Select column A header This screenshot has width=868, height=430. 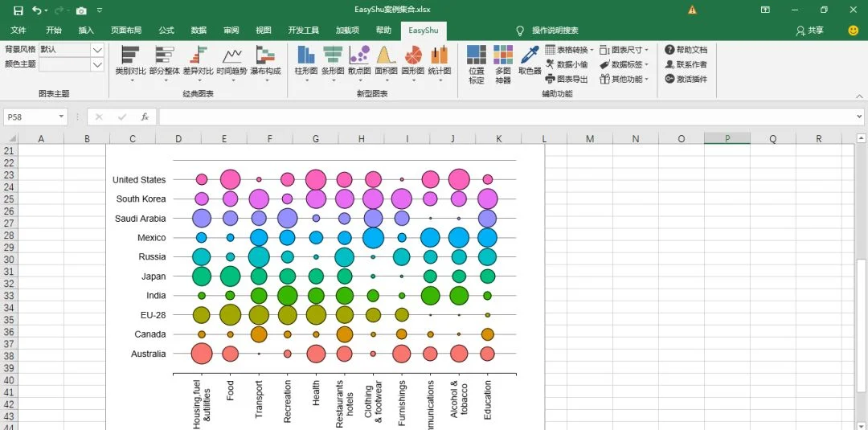[41, 139]
